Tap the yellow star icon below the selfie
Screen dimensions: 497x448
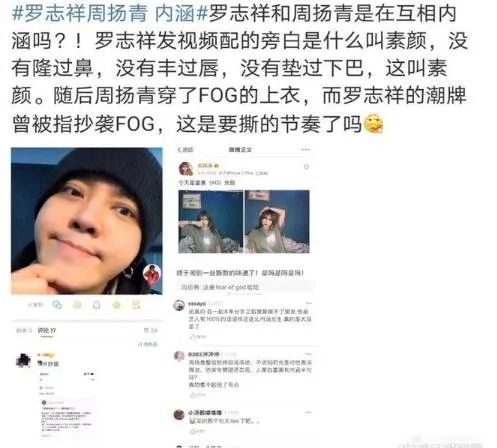point(116,305)
